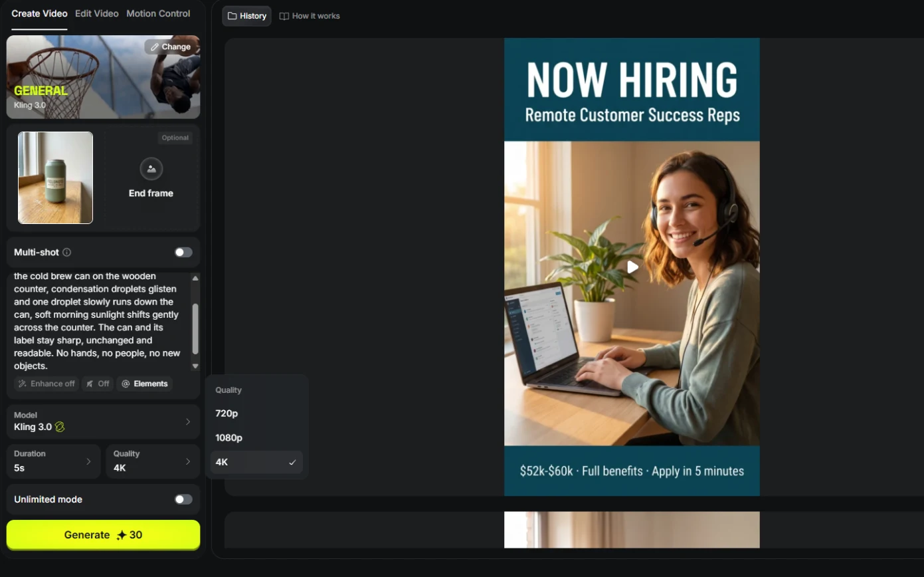Click the prompt scrollbar thumb
This screenshot has height=577, width=924.
195,329
